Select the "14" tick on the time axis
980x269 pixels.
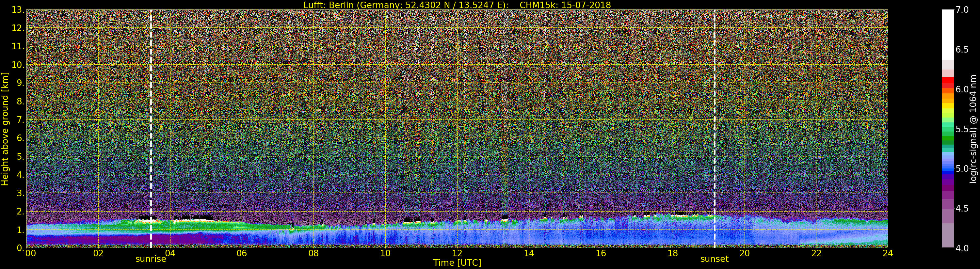click(x=529, y=253)
